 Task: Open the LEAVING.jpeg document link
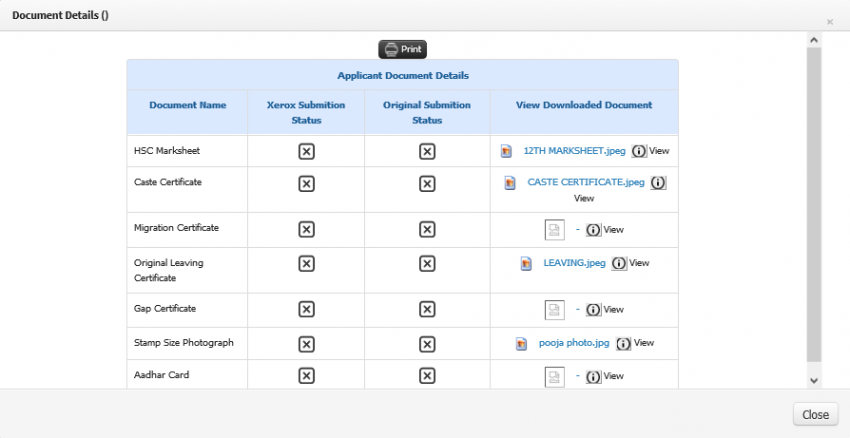(574, 263)
